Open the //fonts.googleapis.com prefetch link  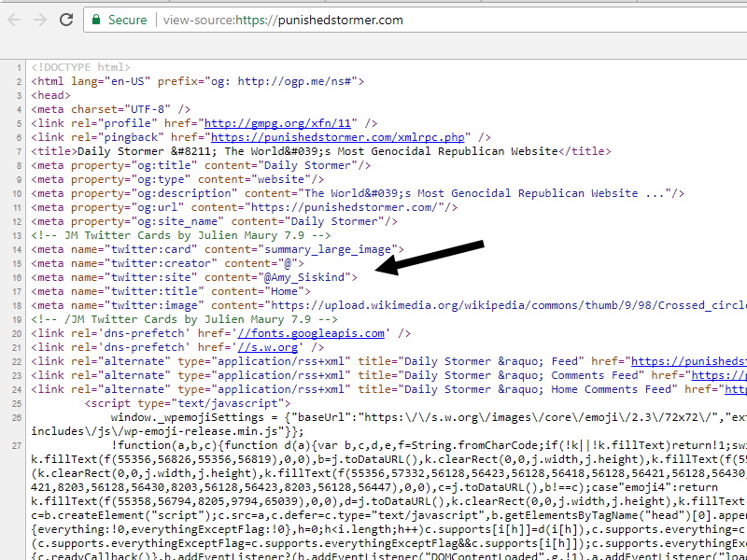point(311,333)
